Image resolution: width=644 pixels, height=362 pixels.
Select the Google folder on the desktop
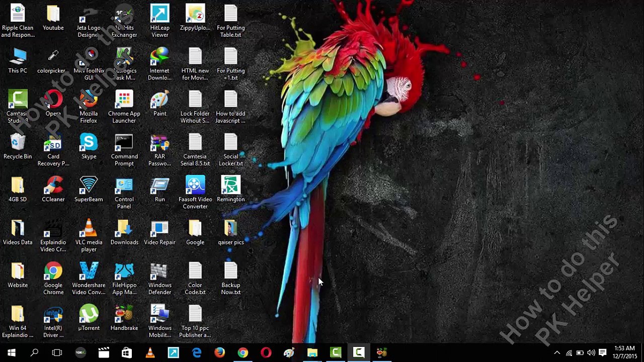tap(195, 232)
